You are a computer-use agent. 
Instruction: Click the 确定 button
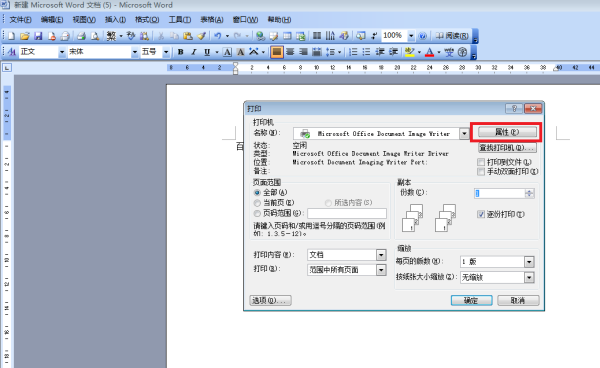click(x=471, y=300)
